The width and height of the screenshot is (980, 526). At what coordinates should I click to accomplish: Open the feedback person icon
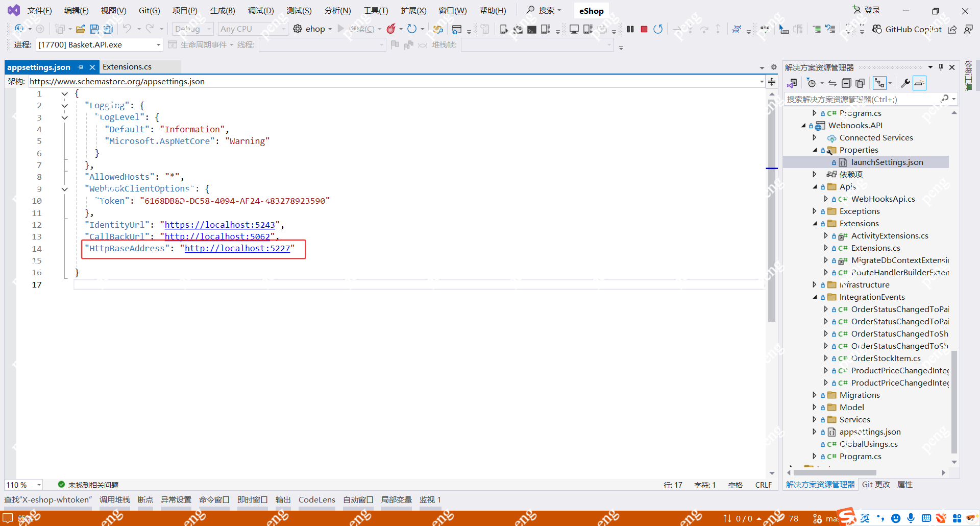[x=968, y=29]
